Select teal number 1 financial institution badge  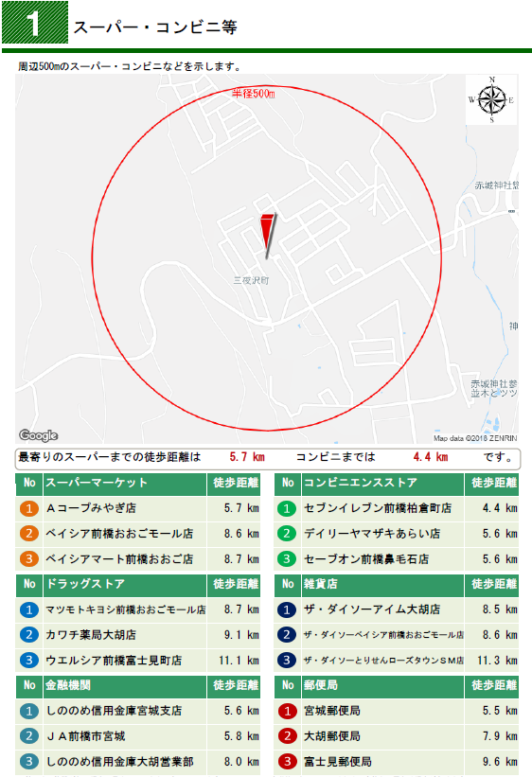point(29,711)
